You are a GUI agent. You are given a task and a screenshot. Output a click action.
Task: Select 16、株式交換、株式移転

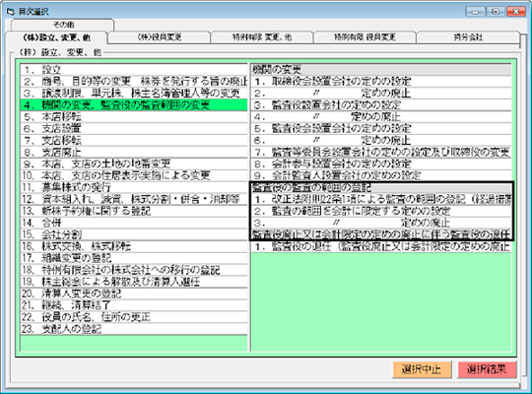click(x=134, y=246)
